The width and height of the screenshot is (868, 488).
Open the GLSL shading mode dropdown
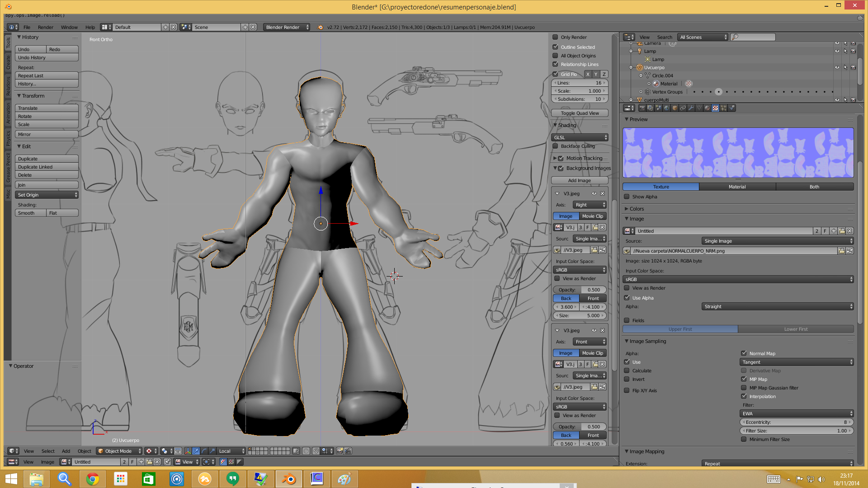tap(580, 137)
